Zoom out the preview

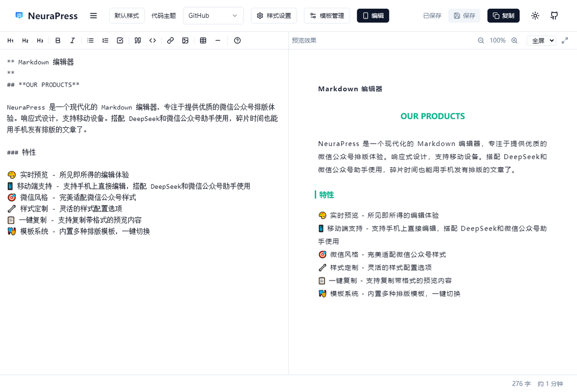pyautogui.click(x=481, y=41)
